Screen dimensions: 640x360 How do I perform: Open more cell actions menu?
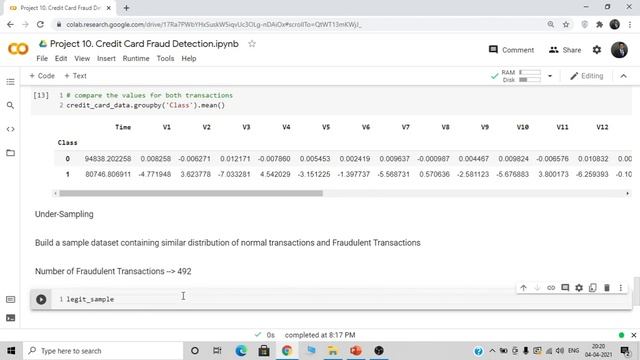click(620, 288)
